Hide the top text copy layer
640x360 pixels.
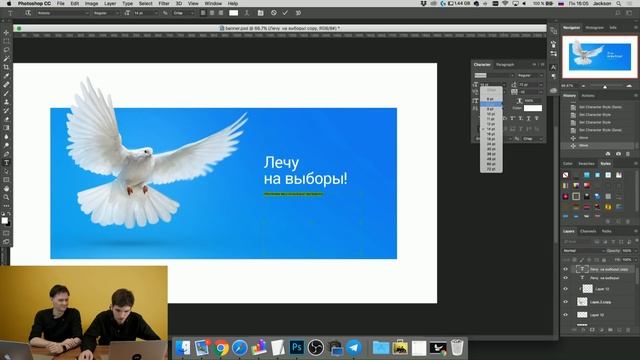566,269
